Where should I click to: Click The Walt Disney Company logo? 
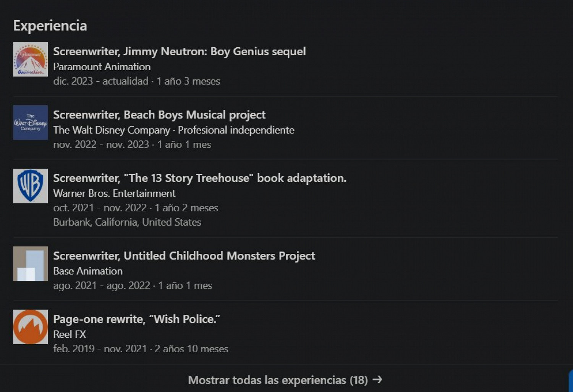point(31,123)
